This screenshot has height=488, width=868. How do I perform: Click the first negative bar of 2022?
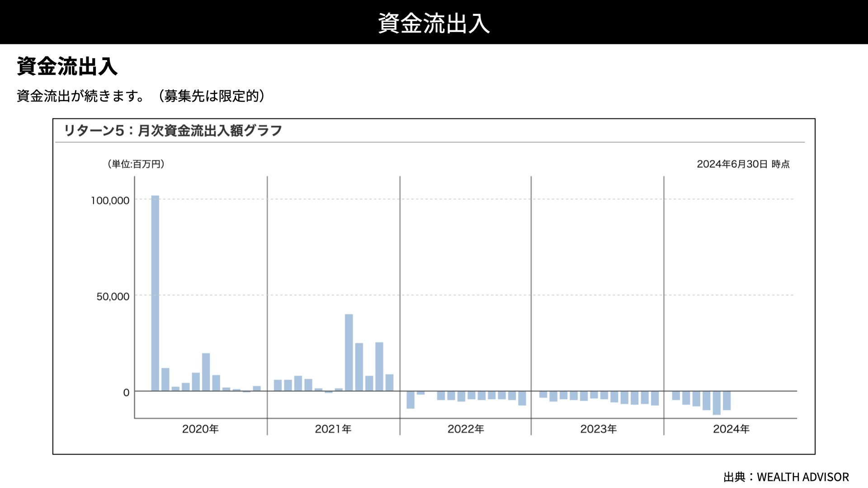pos(410,400)
